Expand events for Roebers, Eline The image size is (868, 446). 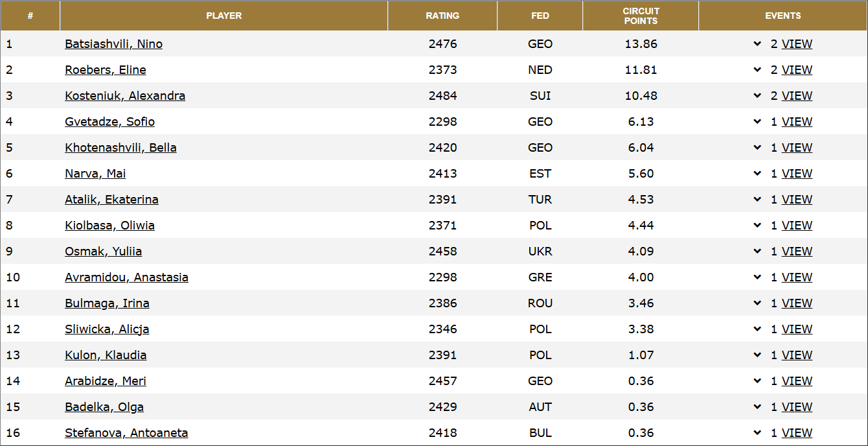757,69
